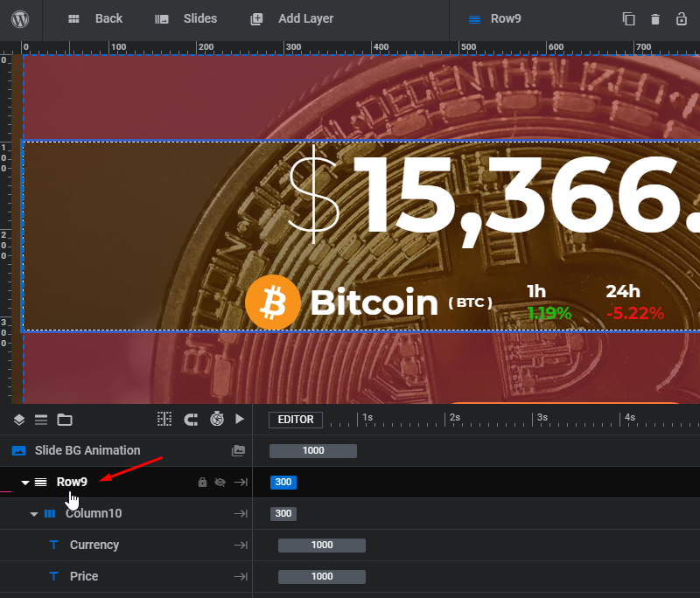Collapse the Row9 layer group

pyautogui.click(x=25, y=483)
